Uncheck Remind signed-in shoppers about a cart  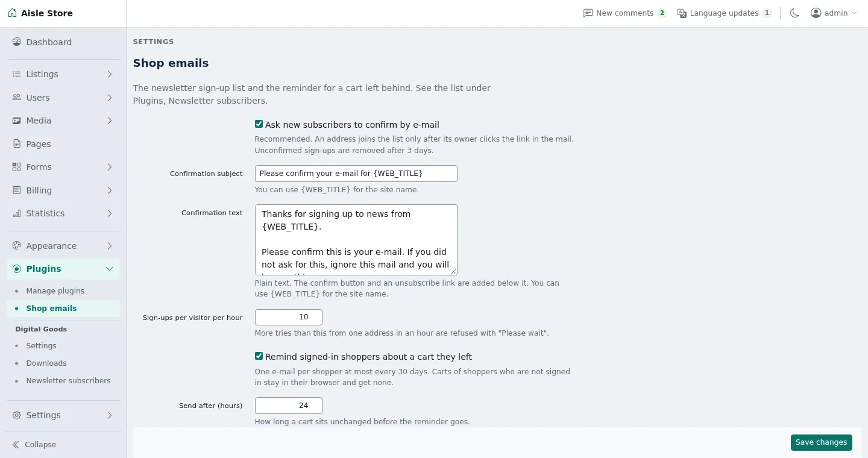pyautogui.click(x=259, y=356)
